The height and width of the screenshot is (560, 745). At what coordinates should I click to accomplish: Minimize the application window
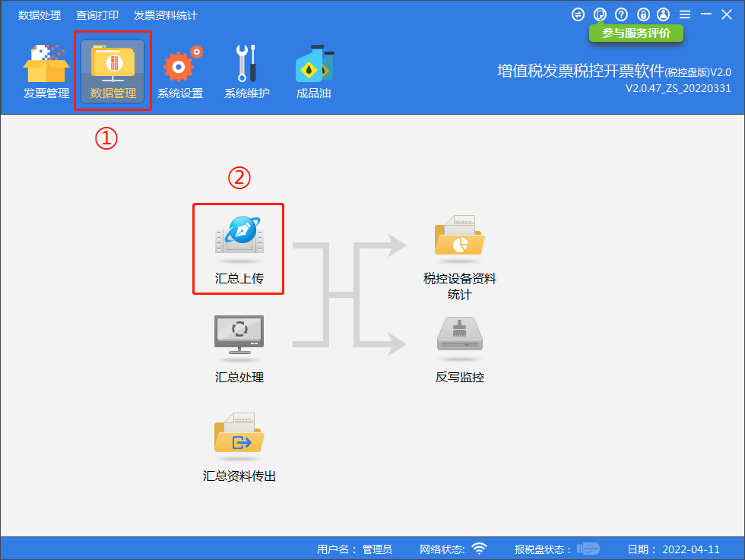[x=706, y=14]
